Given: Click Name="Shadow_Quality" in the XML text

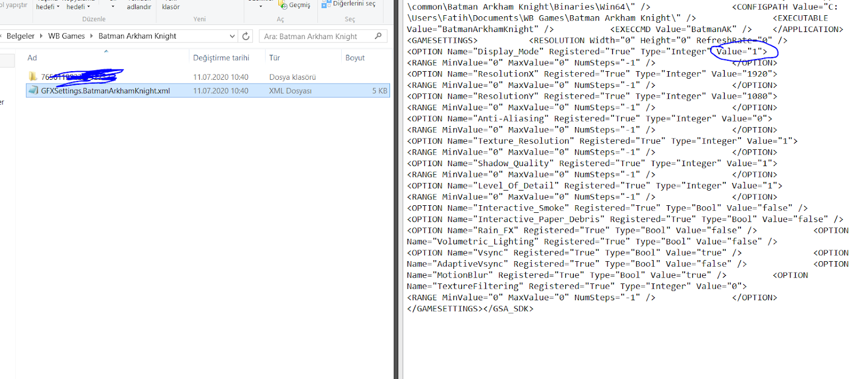Looking at the screenshot, I should click(501, 163).
